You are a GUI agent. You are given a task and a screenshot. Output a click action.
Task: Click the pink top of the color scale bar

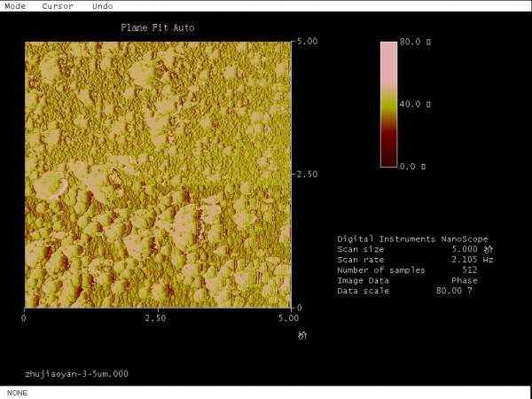[388, 53]
